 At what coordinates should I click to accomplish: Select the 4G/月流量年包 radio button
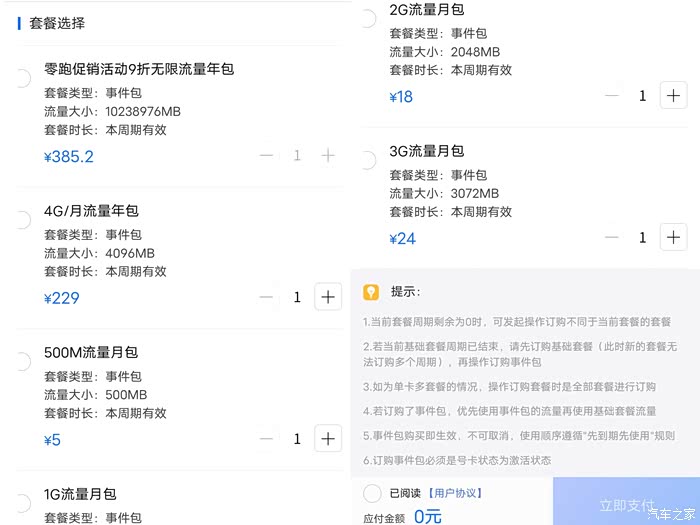[22, 220]
